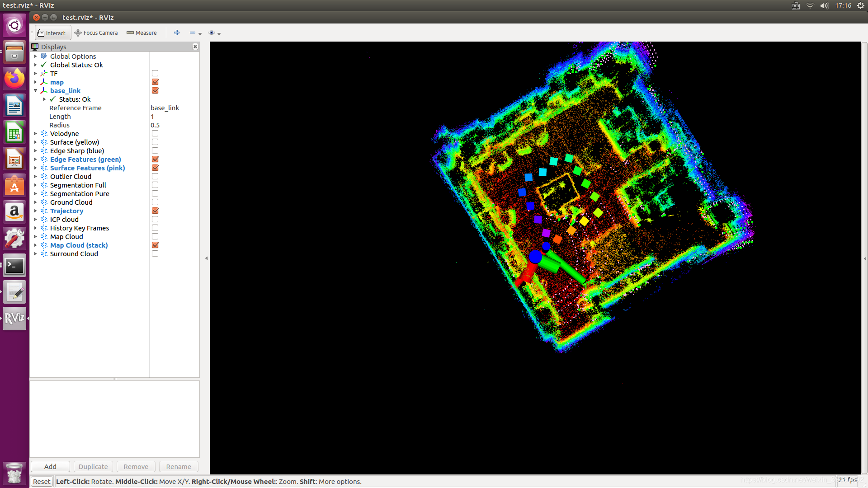Enable the TF display checkbox
The height and width of the screenshot is (488, 868).
155,73
